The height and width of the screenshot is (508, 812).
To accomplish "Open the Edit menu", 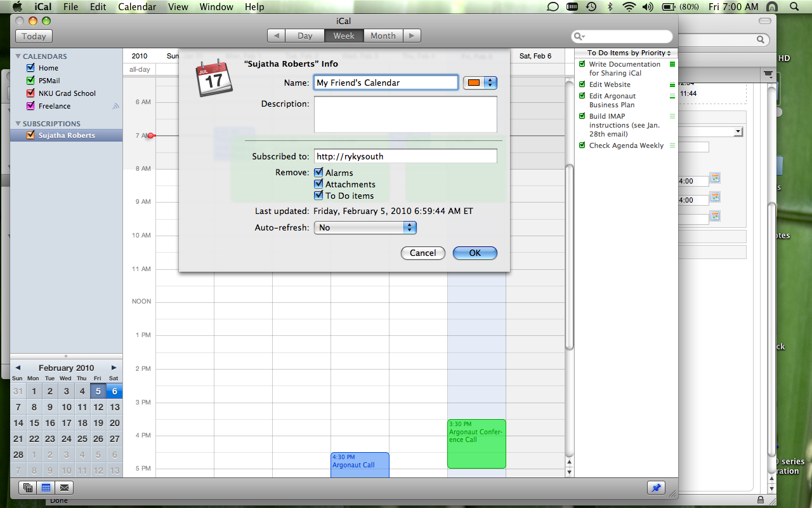I will point(98,7).
